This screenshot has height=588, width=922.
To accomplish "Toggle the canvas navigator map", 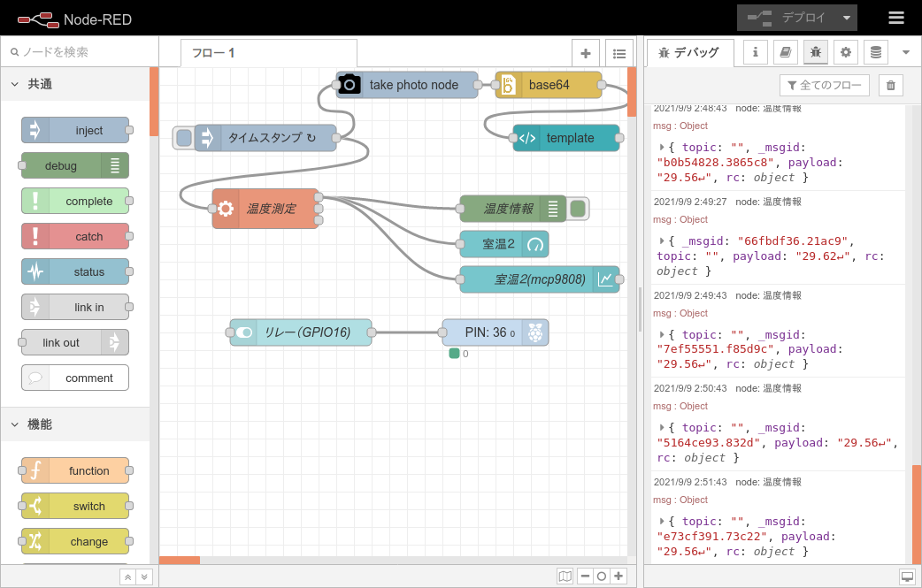I will [x=565, y=577].
